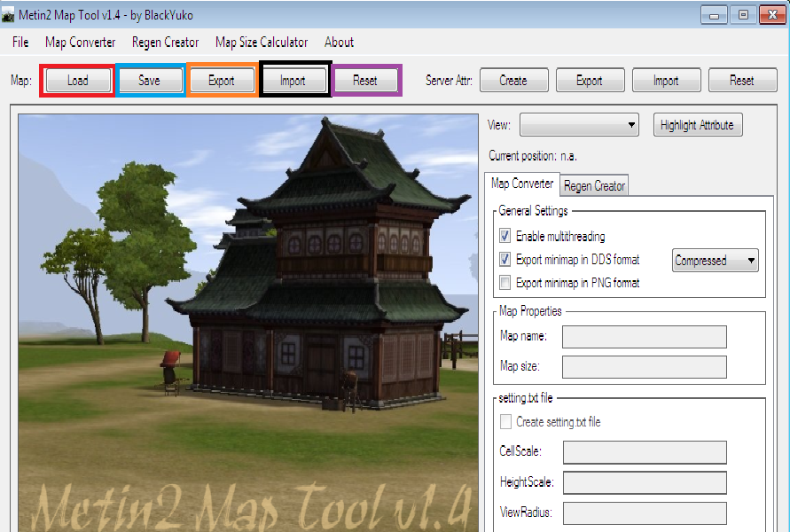Open the Compressed format dropdown

tap(715, 261)
